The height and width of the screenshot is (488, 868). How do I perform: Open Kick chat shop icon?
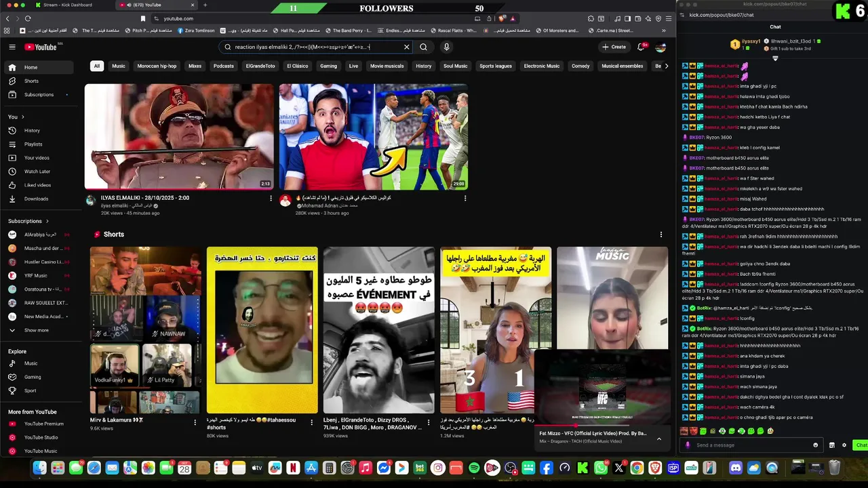coord(832,445)
